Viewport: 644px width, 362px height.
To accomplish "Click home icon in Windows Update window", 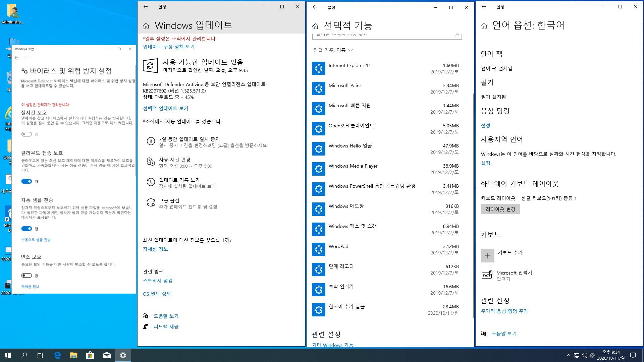I will coord(146,26).
